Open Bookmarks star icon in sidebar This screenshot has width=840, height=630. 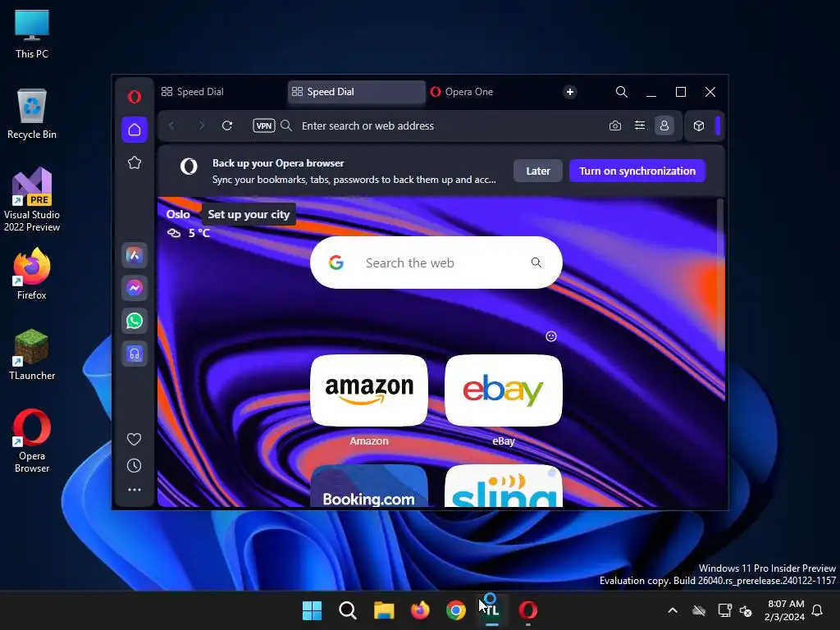click(135, 162)
